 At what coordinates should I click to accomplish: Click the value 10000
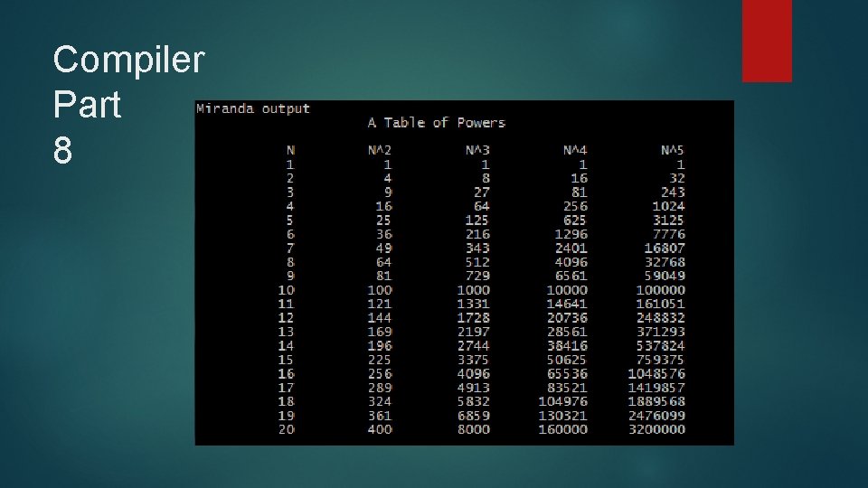pos(567,290)
